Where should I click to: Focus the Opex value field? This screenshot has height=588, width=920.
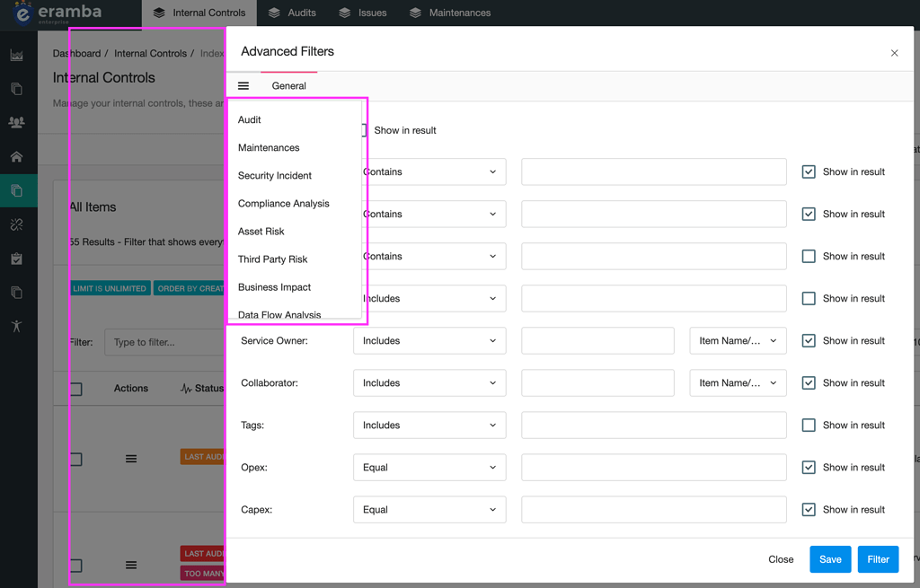tap(654, 467)
